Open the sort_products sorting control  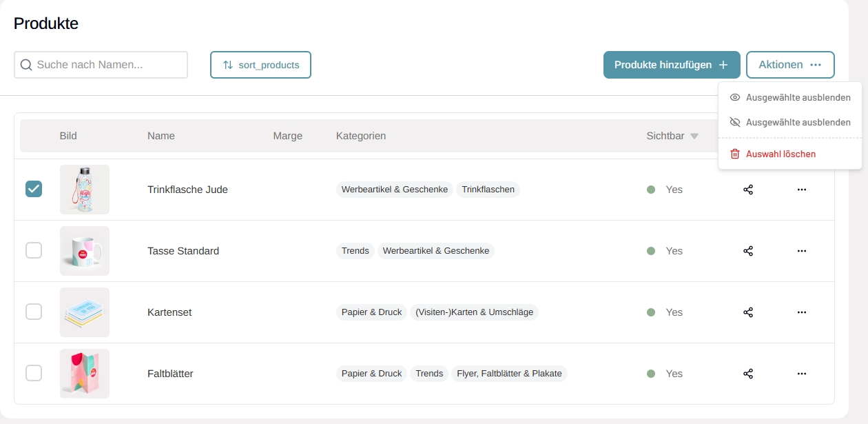pyautogui.click(x=260, y=65)
